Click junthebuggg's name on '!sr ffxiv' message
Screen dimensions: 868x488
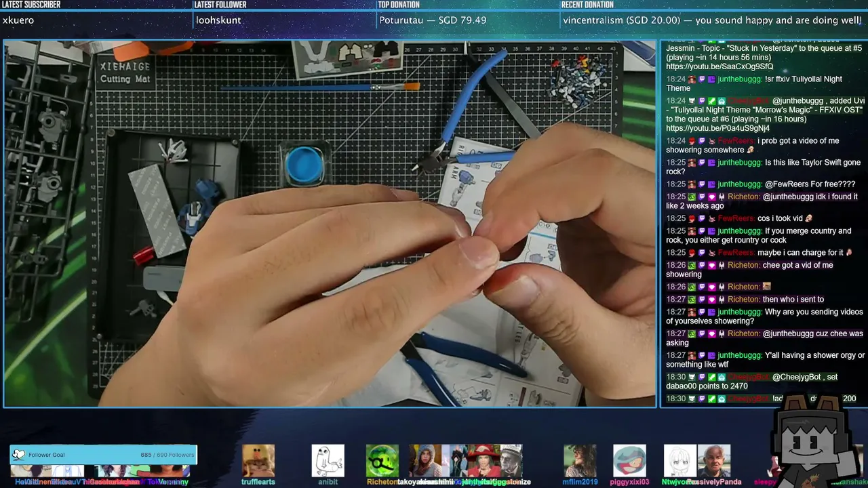coord(739,79)
